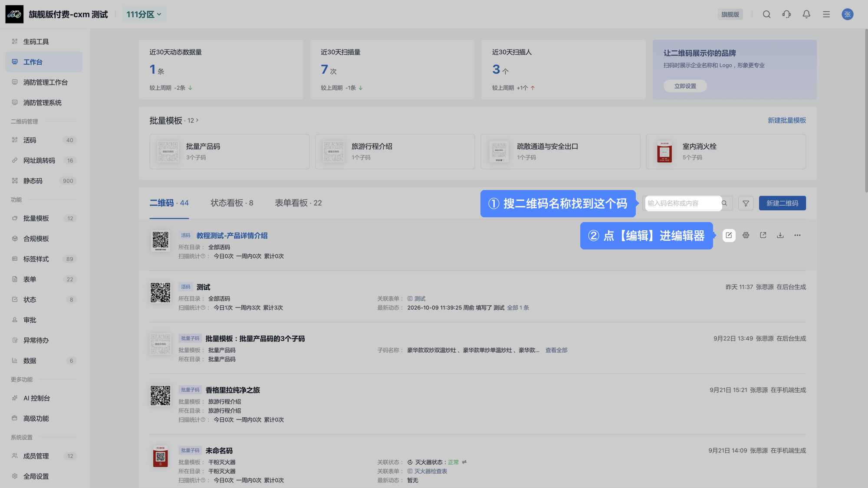This screenshot has width=868, height=488.
Task: Open settings gear for 教程测试-产品详情介绍
Action: pos(746,235)
